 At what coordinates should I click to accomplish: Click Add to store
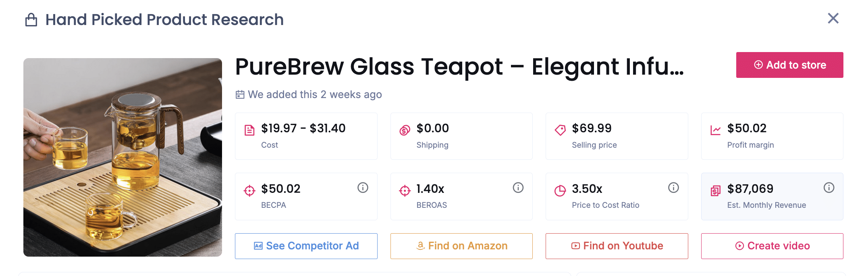tap(789, 65)
